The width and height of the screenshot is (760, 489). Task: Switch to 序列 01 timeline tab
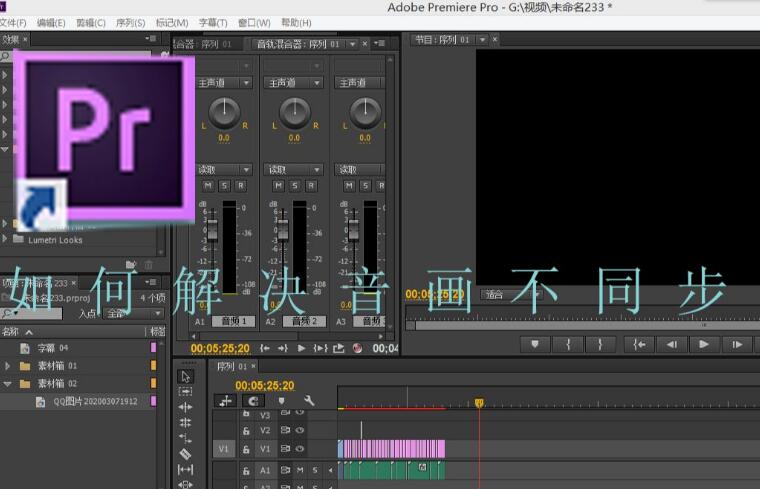tap(232, 366)
